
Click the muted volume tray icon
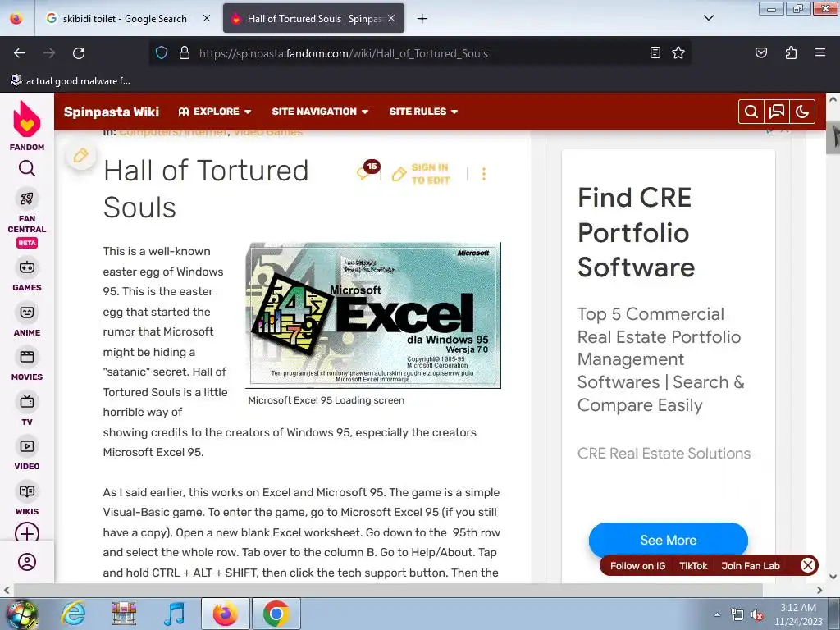(x=757, y=615)
